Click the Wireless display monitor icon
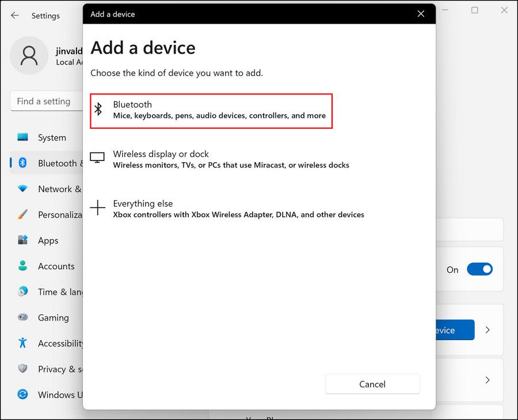 98,158
